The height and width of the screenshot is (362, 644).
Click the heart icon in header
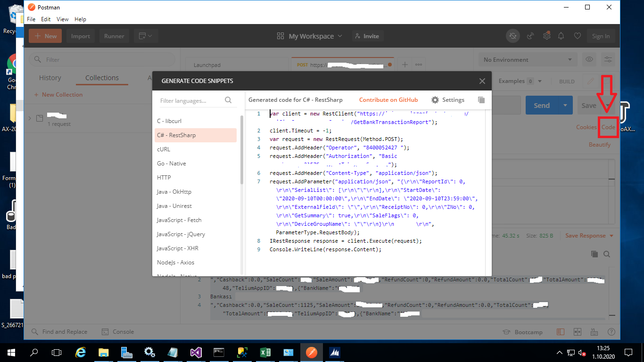(577, 36)
